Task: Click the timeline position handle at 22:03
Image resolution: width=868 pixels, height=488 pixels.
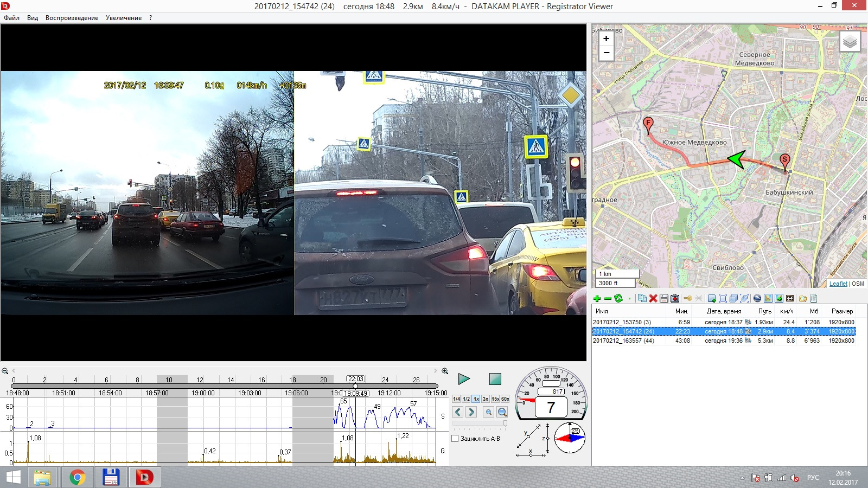Action: tap(355, 386)
